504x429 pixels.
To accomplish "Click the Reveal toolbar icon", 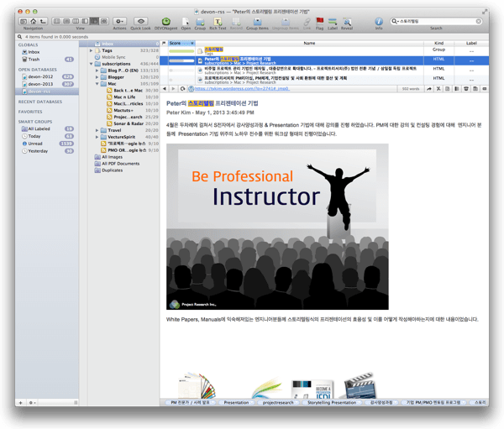I will 347,21.
